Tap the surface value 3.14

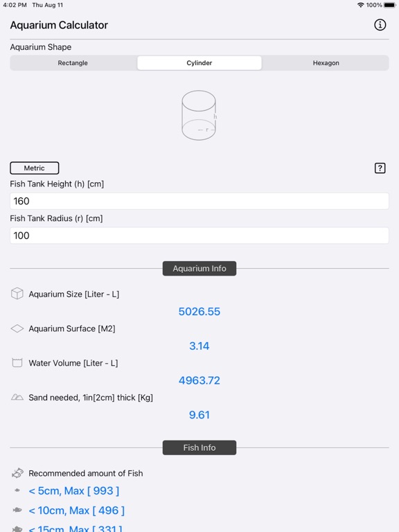[x=199, y=346]
